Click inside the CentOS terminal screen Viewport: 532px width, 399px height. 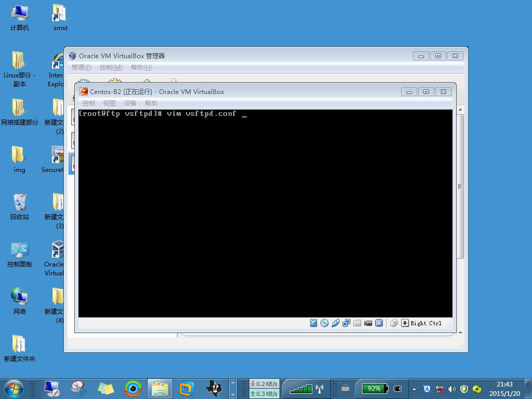265,214
